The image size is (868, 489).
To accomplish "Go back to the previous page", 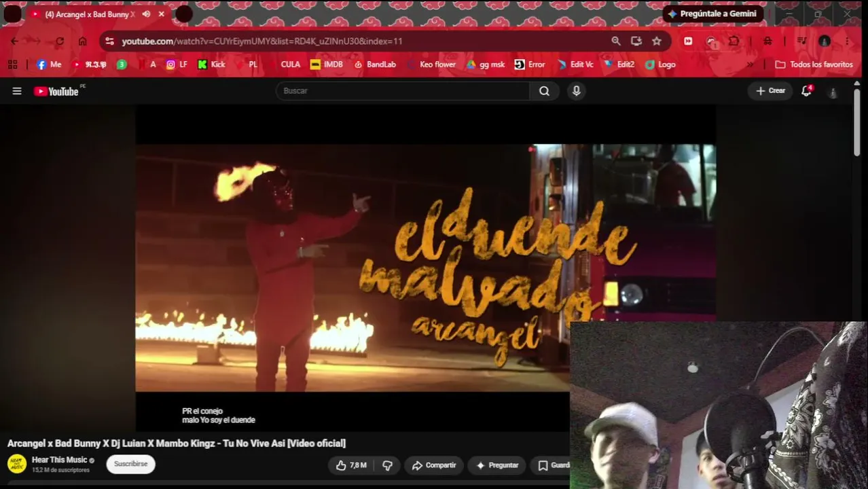I will (14, 41).
